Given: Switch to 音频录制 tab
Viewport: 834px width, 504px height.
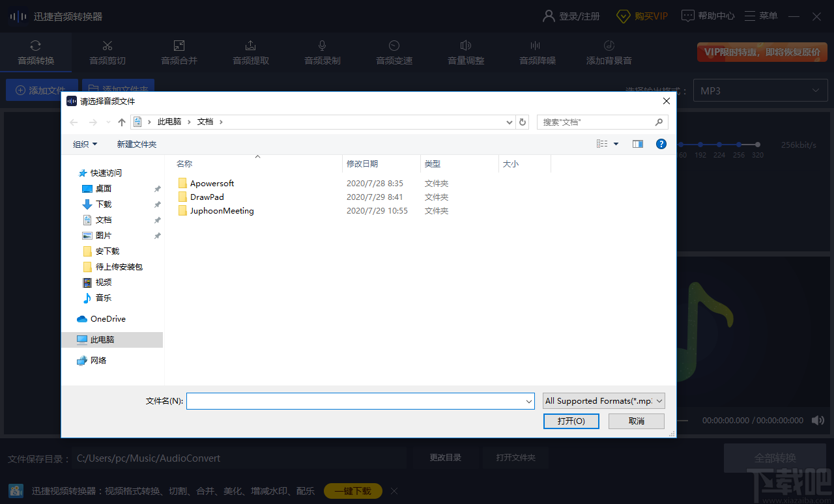Looking at the screenshot, I should (323, 53).
